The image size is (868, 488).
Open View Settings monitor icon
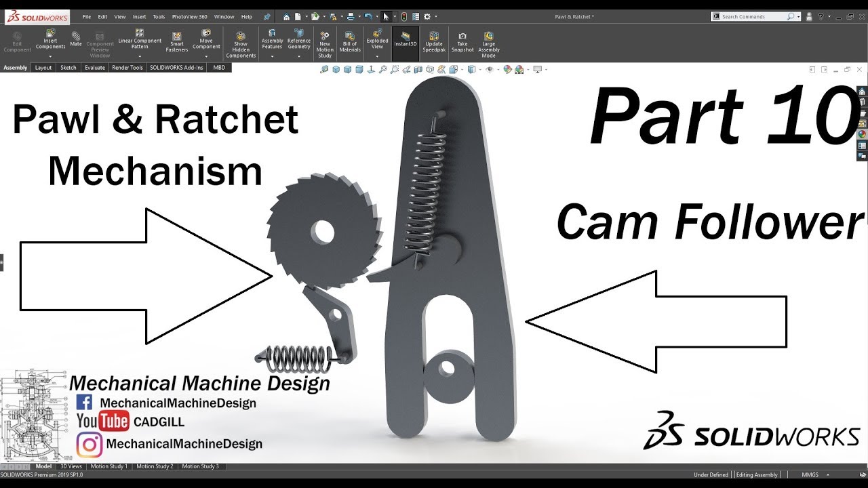tap(537, 69)
